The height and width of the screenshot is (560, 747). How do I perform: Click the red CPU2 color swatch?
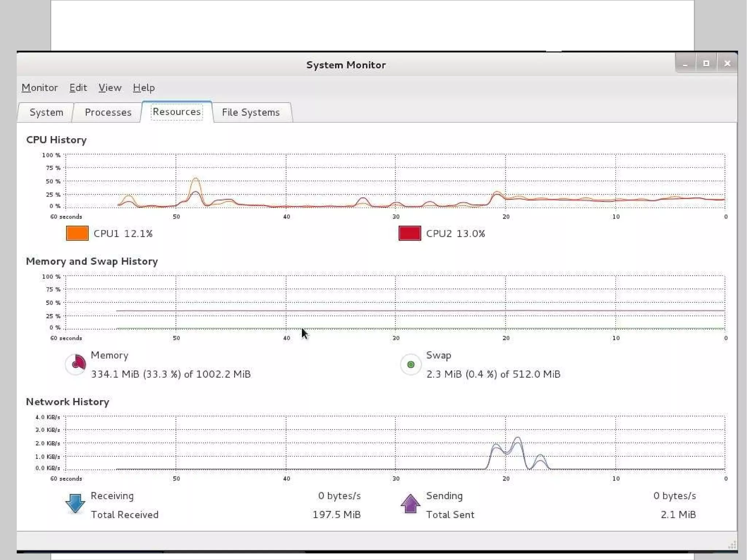point(410,233)
